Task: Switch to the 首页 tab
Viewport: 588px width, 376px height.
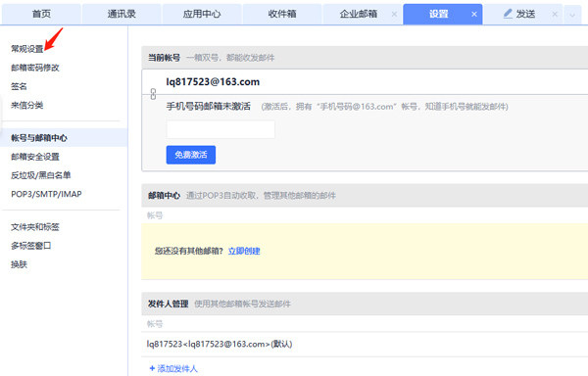Action: point(41,15)
